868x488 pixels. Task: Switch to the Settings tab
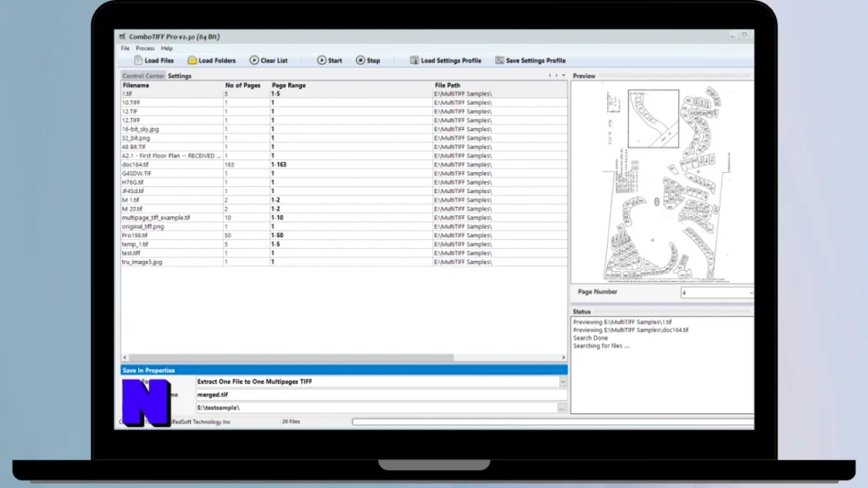[x=180, y=75]
